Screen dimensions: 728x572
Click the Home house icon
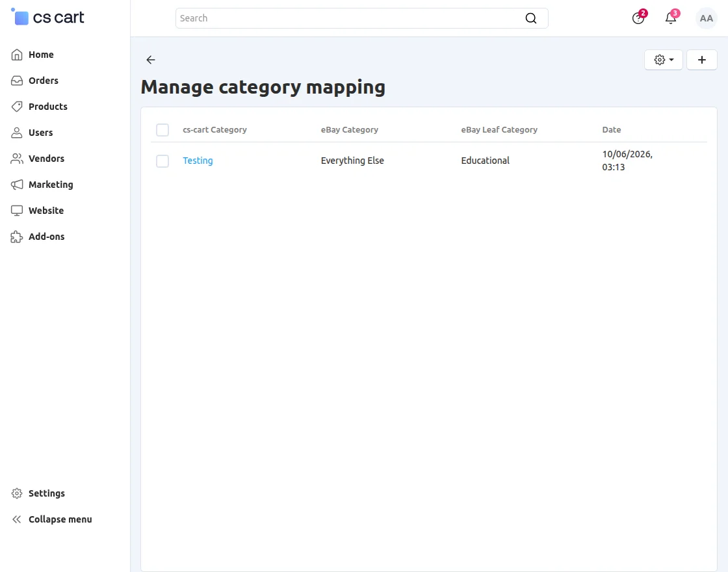pyautogui.click(x=17, y=55)
